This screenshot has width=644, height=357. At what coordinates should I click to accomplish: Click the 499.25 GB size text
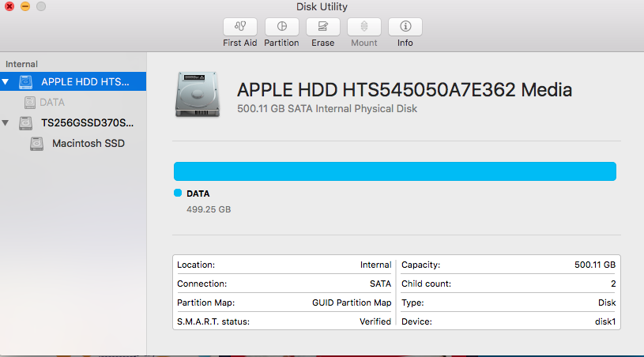coord(209,209)
